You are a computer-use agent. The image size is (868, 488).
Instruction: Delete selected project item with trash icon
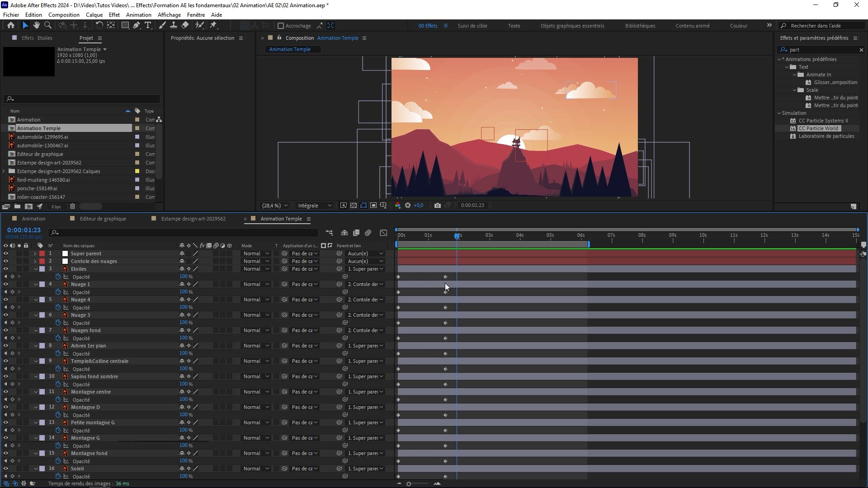click(x=72, y=206)
